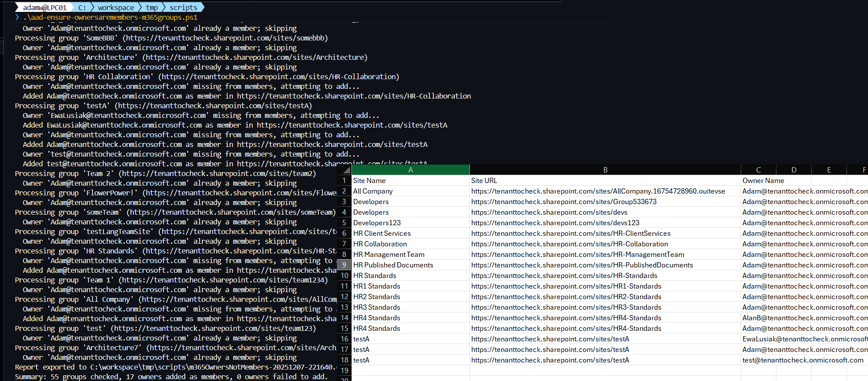The image size is (868, 381).
Task: Select column C header in spreadsheet
Action: (x=758, y=170)
